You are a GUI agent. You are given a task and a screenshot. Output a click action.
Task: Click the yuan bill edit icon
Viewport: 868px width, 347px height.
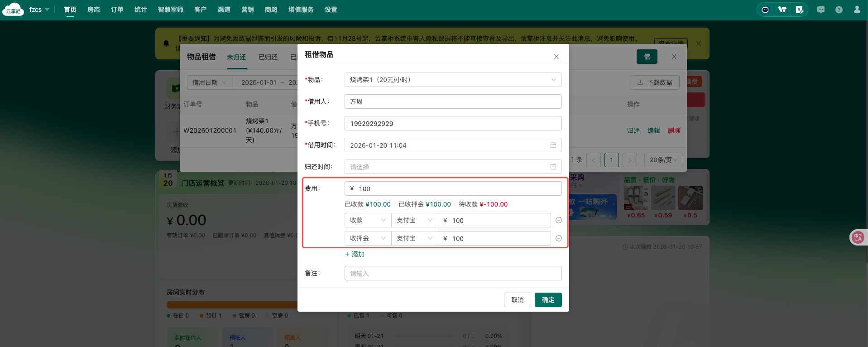tap(799, 10)
